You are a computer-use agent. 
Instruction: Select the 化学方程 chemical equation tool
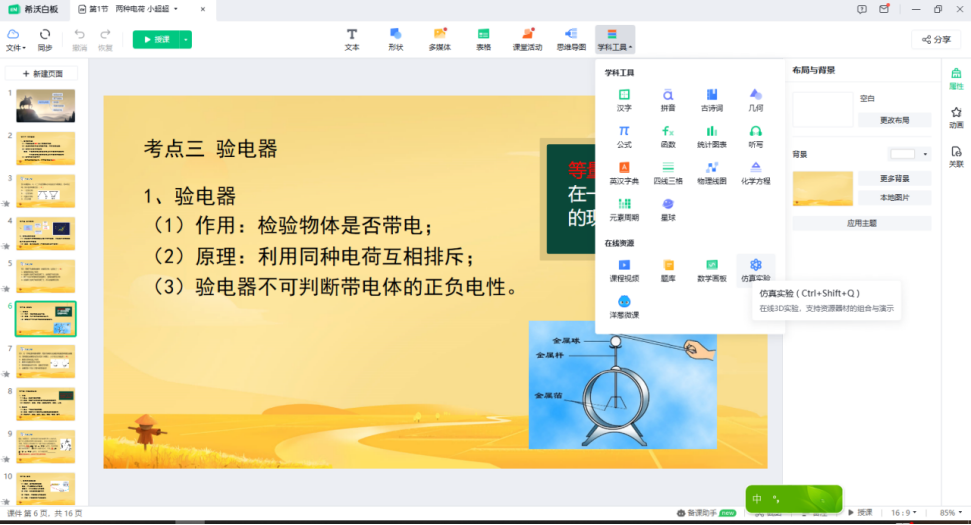755,172
